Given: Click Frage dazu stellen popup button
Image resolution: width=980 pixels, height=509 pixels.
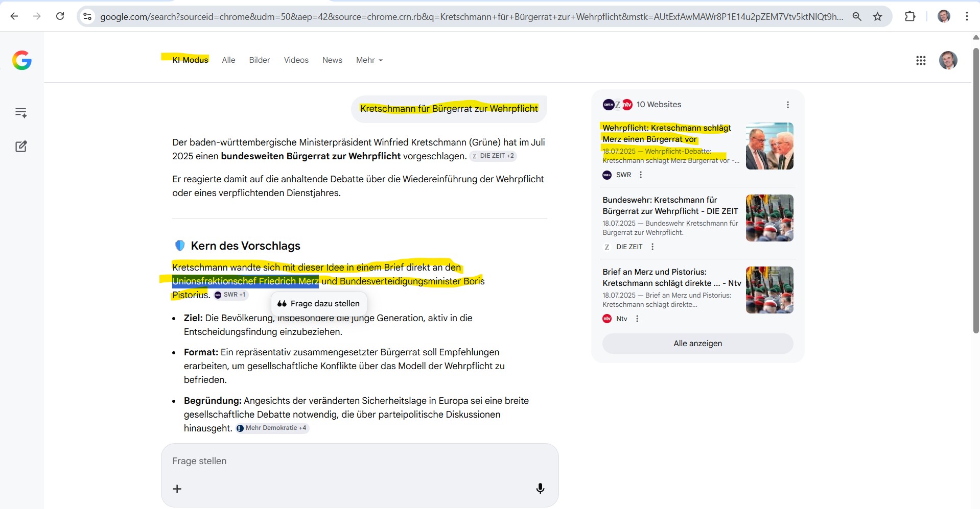Looking at the screenshot, I should click(x=319, y=304).
